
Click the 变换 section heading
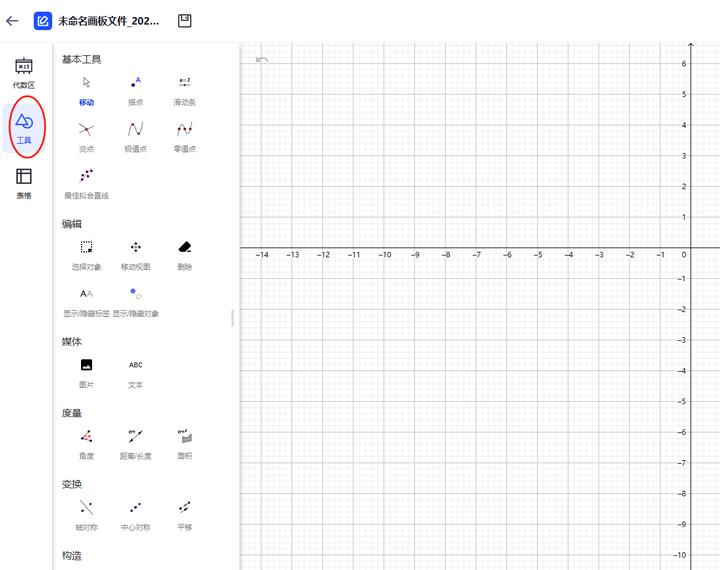pos(72,484)
